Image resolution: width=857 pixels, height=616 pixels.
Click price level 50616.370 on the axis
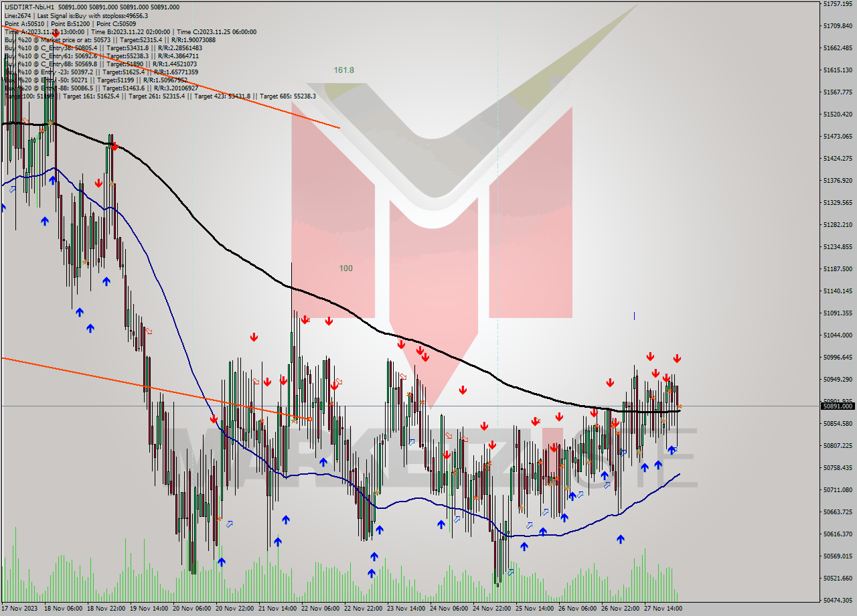click(x=838, y=534)
